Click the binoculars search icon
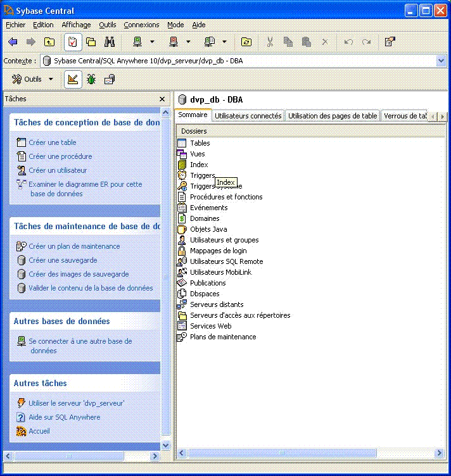The image size is (451, 476). click(x=109, y=42)
